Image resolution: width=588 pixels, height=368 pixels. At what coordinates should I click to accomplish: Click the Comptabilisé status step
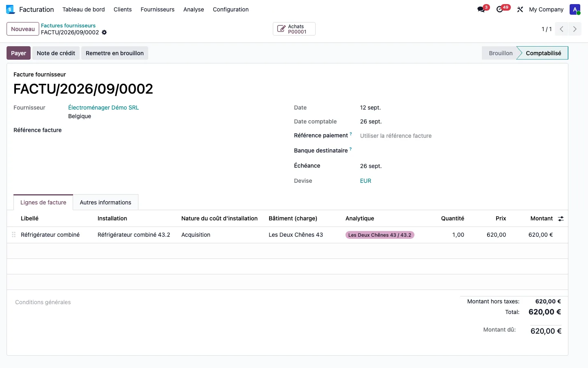(543, 53)
